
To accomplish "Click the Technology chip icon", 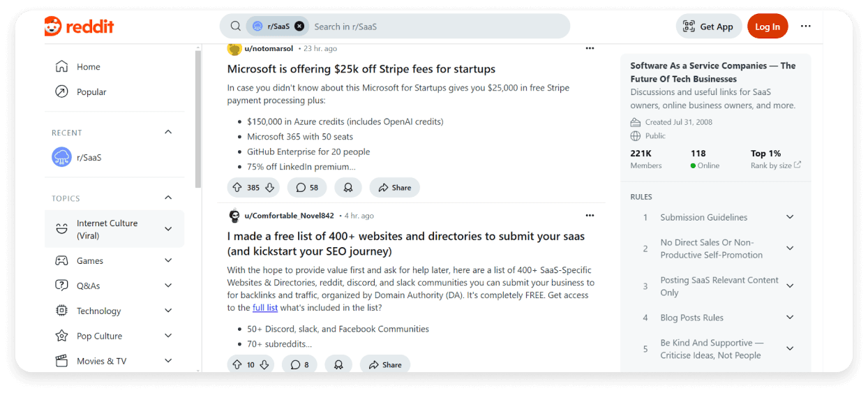I will click(x=61, y=311).
